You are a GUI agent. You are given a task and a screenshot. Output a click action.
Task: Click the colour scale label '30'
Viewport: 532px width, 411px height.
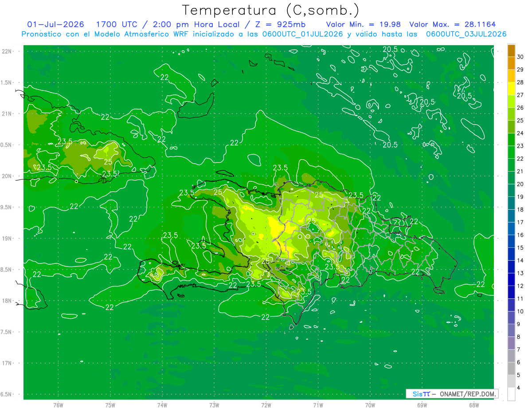(520, 57)
